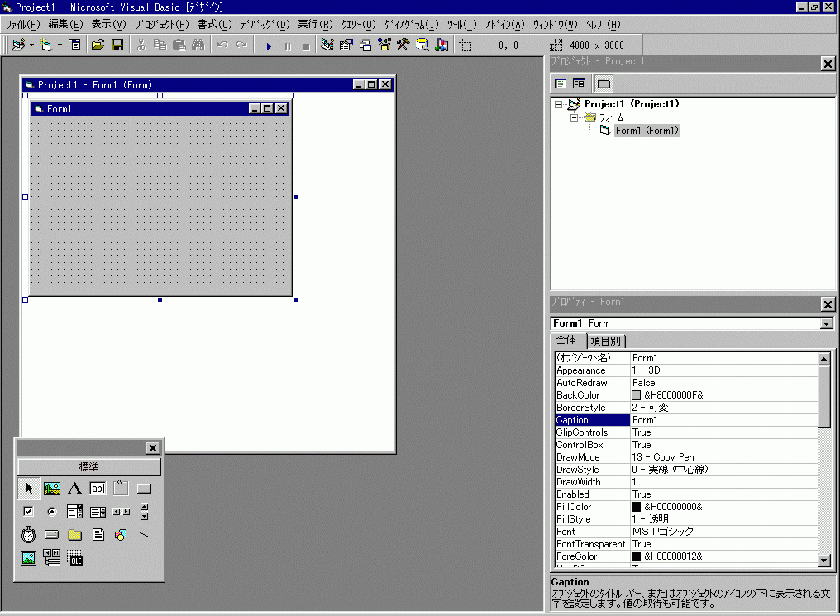Collapse the Project1 (Project1) tree node
The width and height of the screenshot is (840, 616).
(x=558, y=104)
